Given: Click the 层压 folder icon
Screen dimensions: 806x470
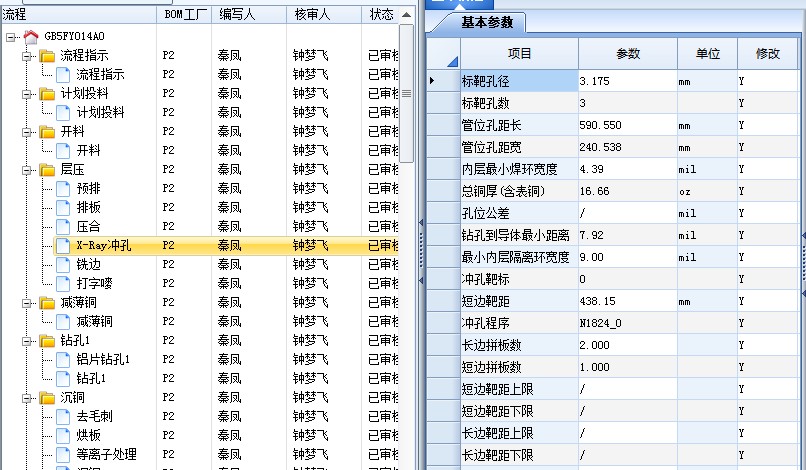Looking at the screenshot, I should tap(47, 170).
